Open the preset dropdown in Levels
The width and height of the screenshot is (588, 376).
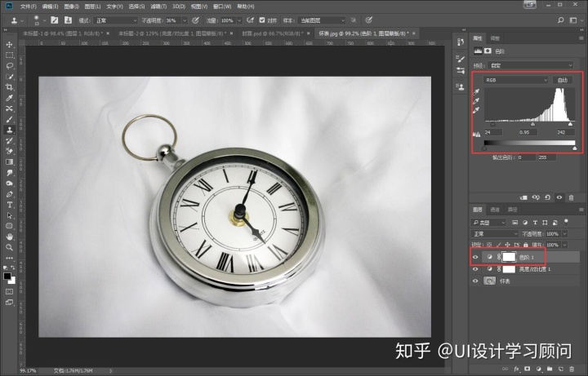[x=530, y=65]
